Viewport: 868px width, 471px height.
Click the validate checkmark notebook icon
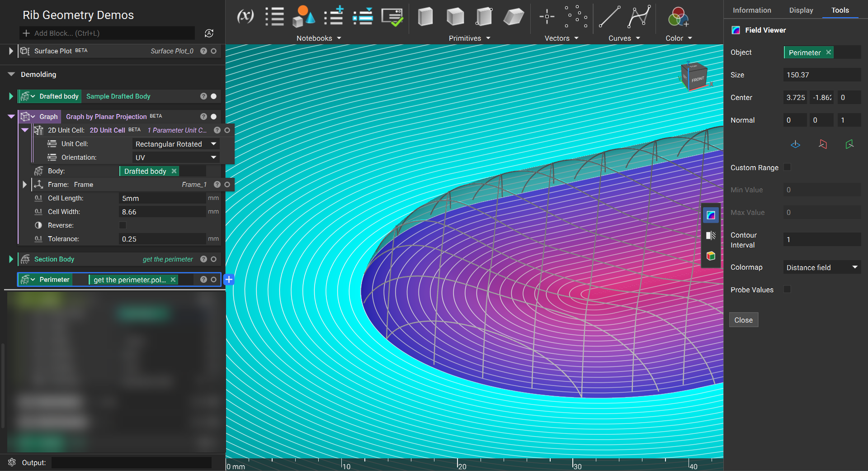click(392, 17)
